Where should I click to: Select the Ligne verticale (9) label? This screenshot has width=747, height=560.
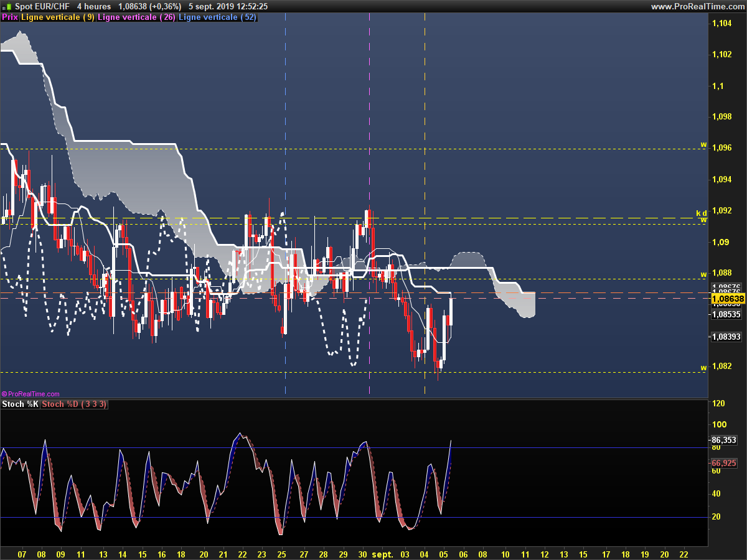click(58, 17)
